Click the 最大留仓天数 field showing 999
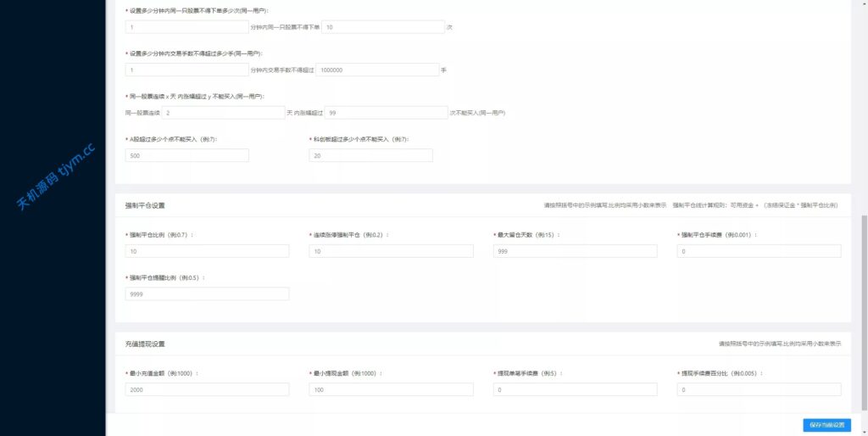 [575, 251]
